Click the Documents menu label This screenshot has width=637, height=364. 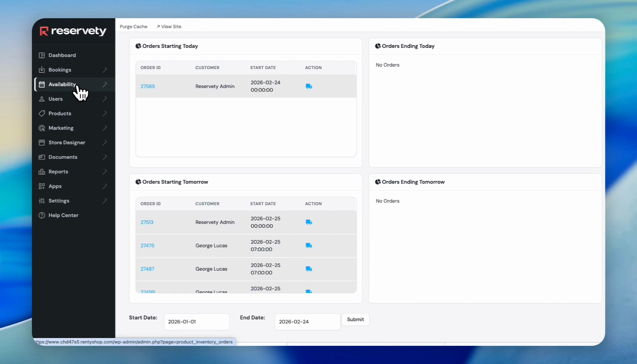pyautogui.click(x=63, y=157)
